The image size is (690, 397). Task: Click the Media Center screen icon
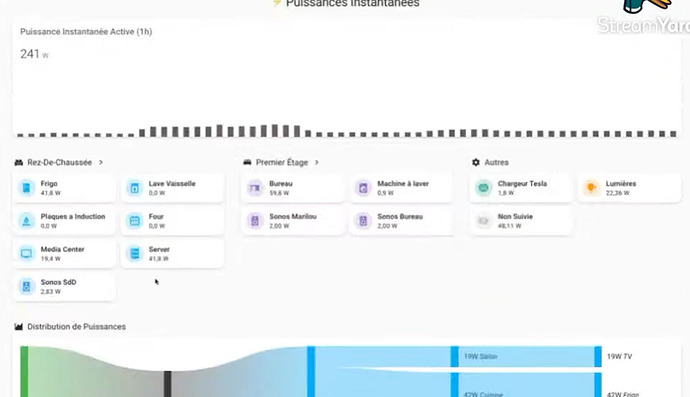click(26, 254)
